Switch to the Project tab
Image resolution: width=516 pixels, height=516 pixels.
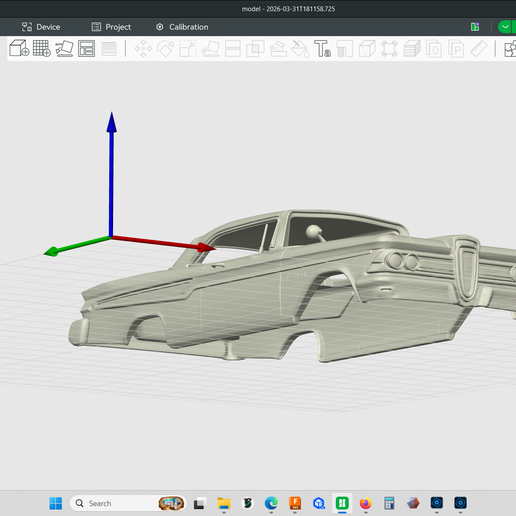pyautogui.click(x=111, y=27)
